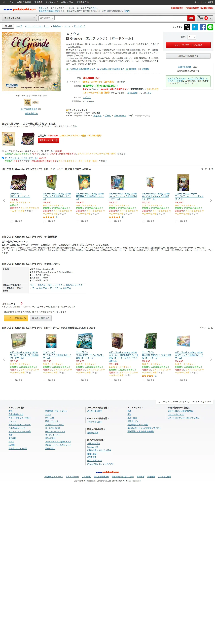Open お客様サポートトップ footer link
The height and width of the screenshot is (644, 215).
[54, 477]
